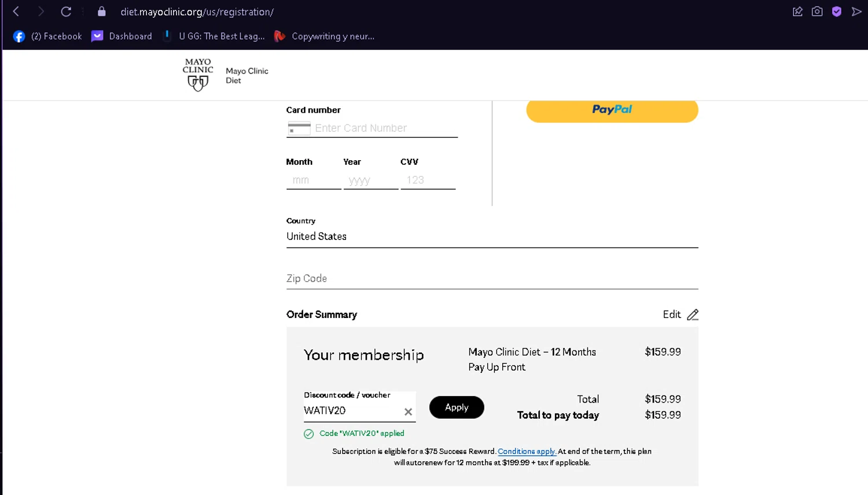The image size is (868, 495).
Task: Open the Dashboard bookmark
Action: (122, 36)
